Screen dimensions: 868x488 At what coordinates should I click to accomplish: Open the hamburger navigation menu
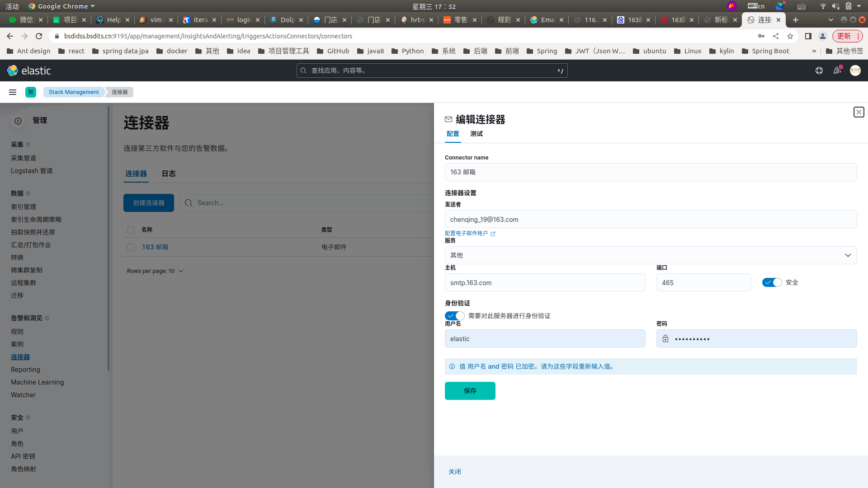(13, 92)
